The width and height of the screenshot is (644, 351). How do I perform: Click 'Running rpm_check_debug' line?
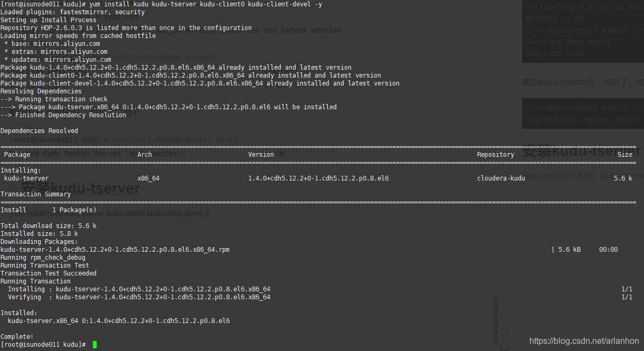point(43,258)
